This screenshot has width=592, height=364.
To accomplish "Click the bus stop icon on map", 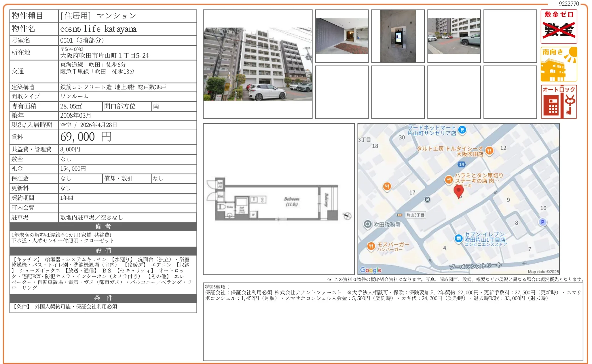I will point(427,199).
